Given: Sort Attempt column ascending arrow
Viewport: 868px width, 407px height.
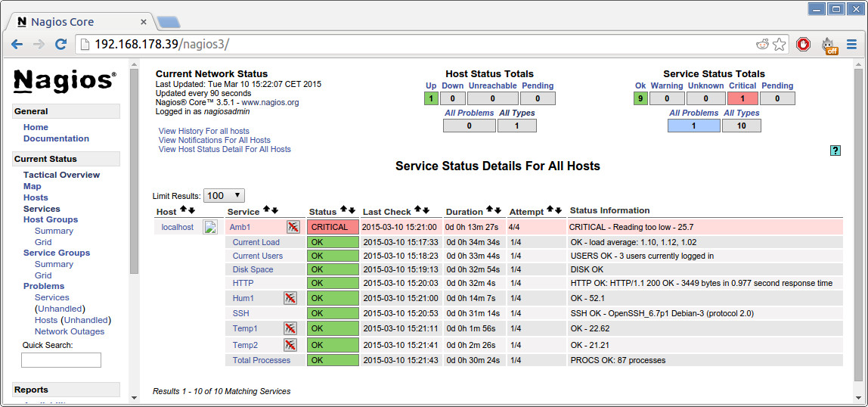Looking at the screenshot, I should pos(550,210).
